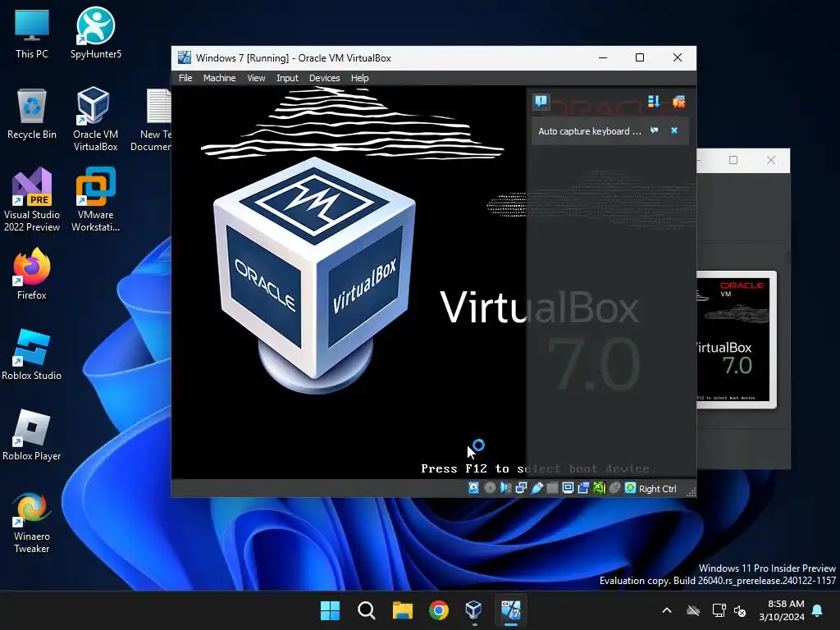Image resolution: width=840 pixels, height=630 pixels.
Task: Select the Visual Studio 2022 Preview shortcut
Action: (32, 200)
